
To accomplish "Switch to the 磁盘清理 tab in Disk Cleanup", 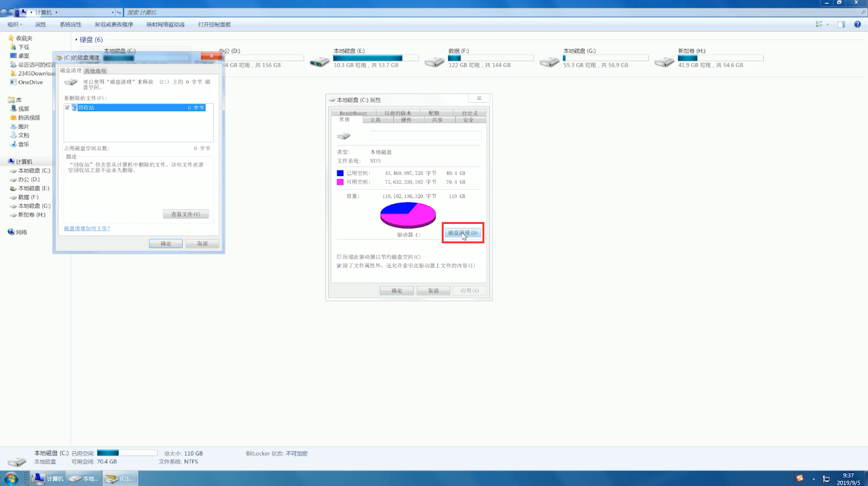I will [x=70, y=70].
